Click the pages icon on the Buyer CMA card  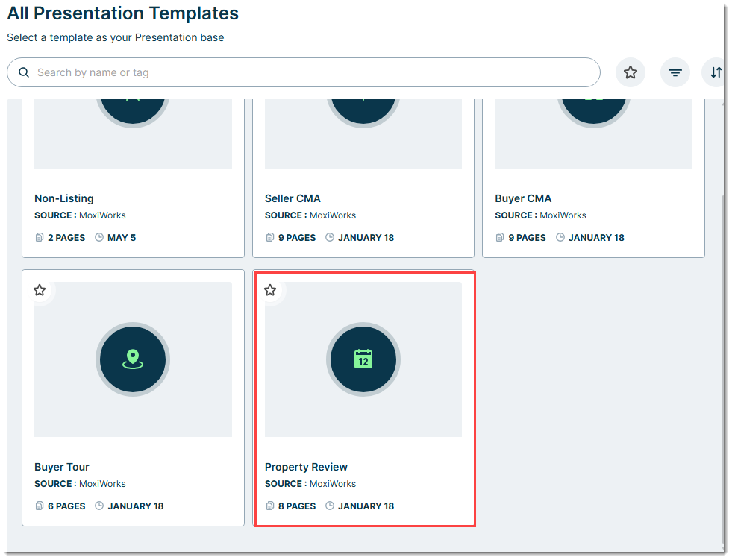click(x=500, y=238)
